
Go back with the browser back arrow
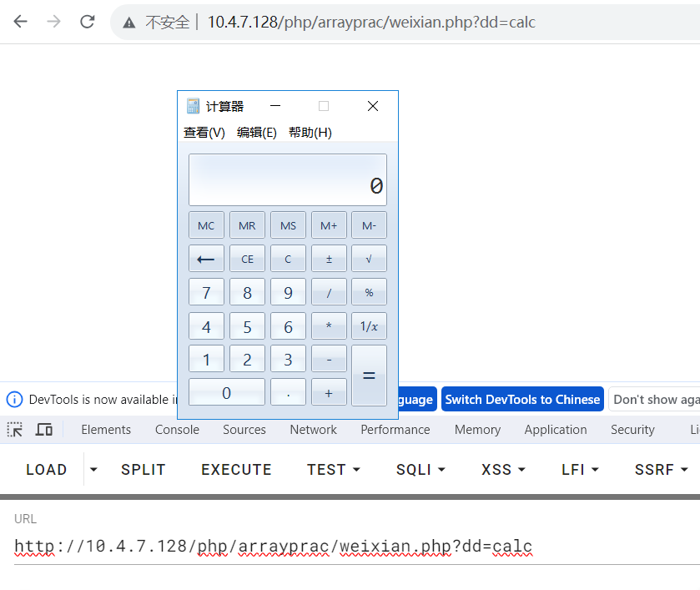point(21,22)
